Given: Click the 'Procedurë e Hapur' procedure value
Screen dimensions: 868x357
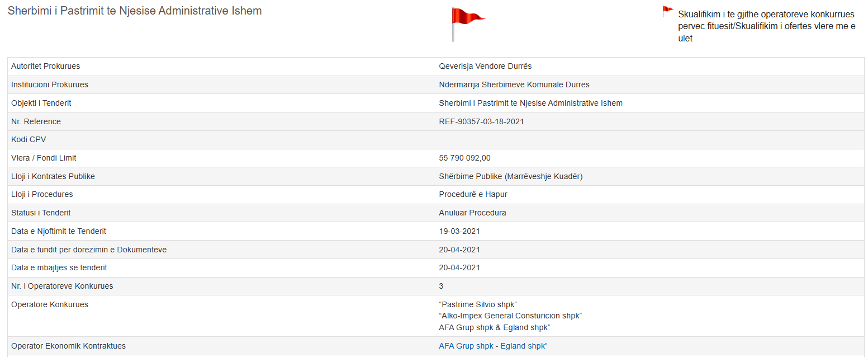Looking at the screenshot, I should tap(473, 194).
